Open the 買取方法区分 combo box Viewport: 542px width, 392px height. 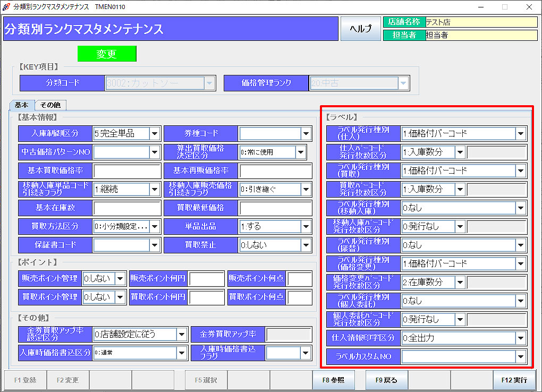coord(154,226)
